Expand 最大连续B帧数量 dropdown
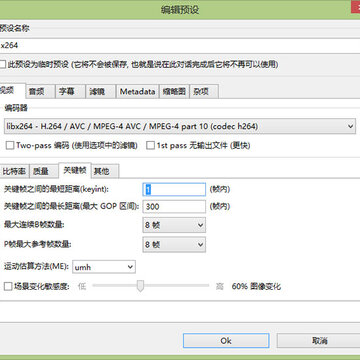 174,225
